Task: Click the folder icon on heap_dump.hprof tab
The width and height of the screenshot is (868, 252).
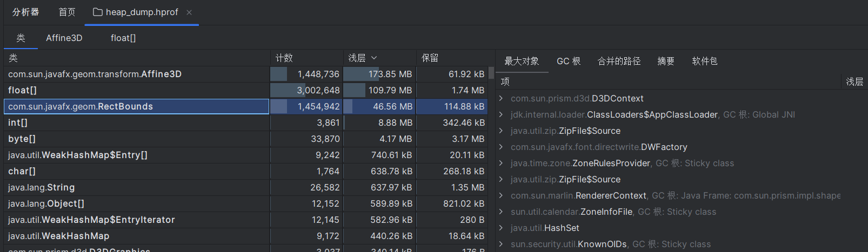Action: tap(98, 12)
